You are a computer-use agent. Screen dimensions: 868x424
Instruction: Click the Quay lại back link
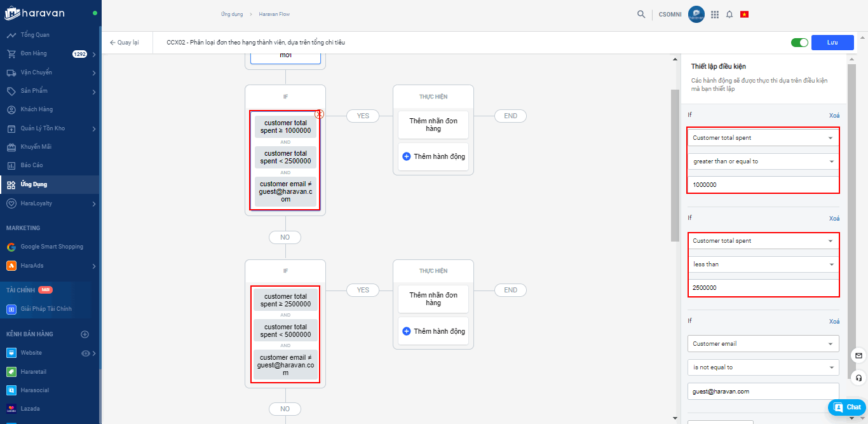click(124, 43)
